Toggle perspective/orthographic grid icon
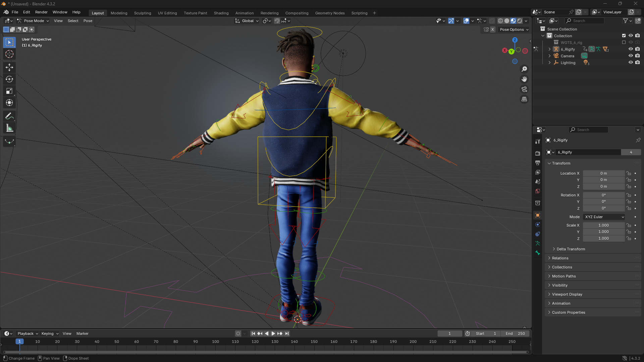The image size is (644, 362). (524, 99)
